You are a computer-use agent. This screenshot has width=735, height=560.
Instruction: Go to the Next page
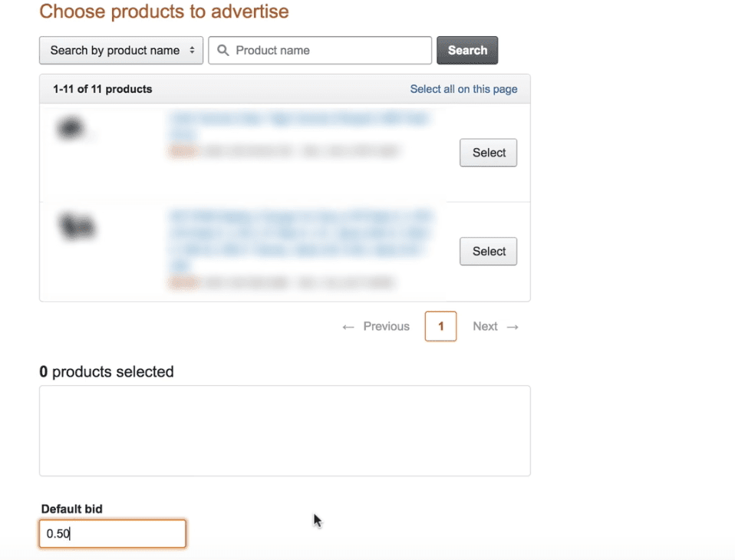coord(485,326)
